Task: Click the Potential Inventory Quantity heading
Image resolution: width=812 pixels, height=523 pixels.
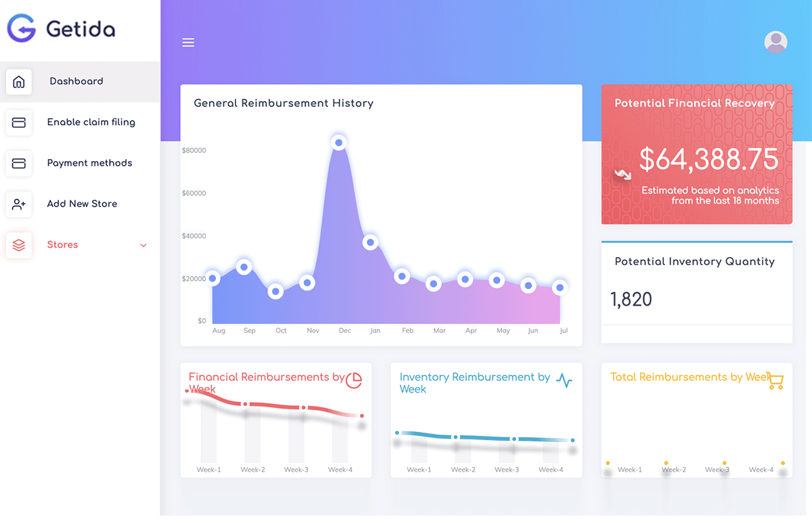Action: [695, 261]
